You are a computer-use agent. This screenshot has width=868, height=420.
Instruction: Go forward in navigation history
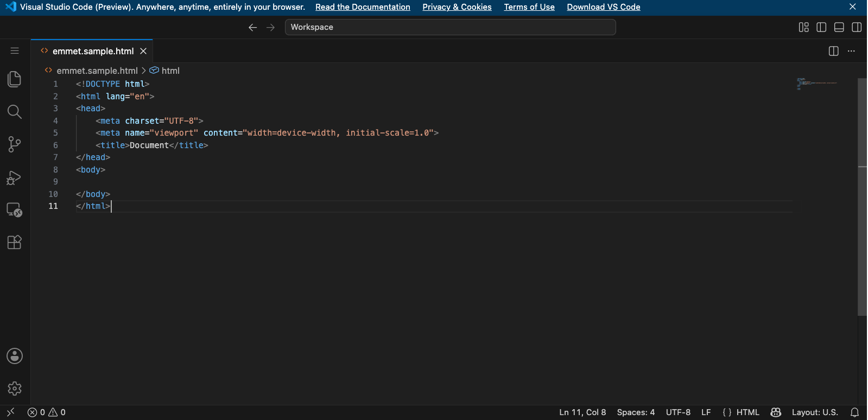270,27
